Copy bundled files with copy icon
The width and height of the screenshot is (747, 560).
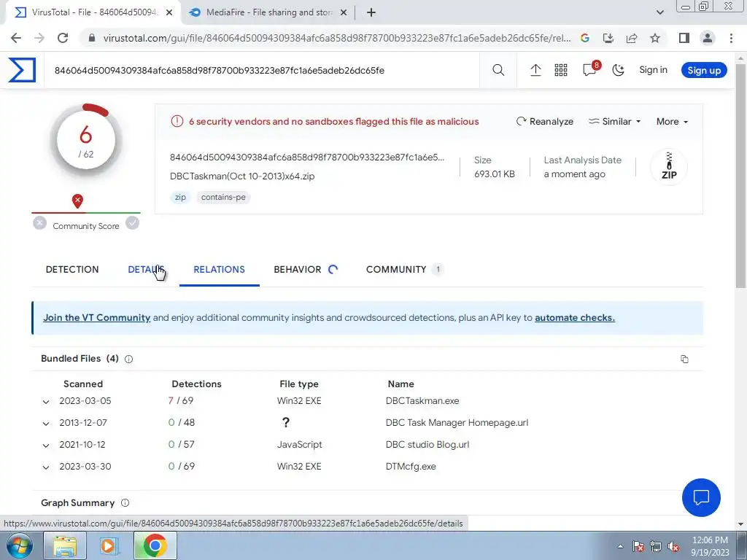tap(684, 359)
